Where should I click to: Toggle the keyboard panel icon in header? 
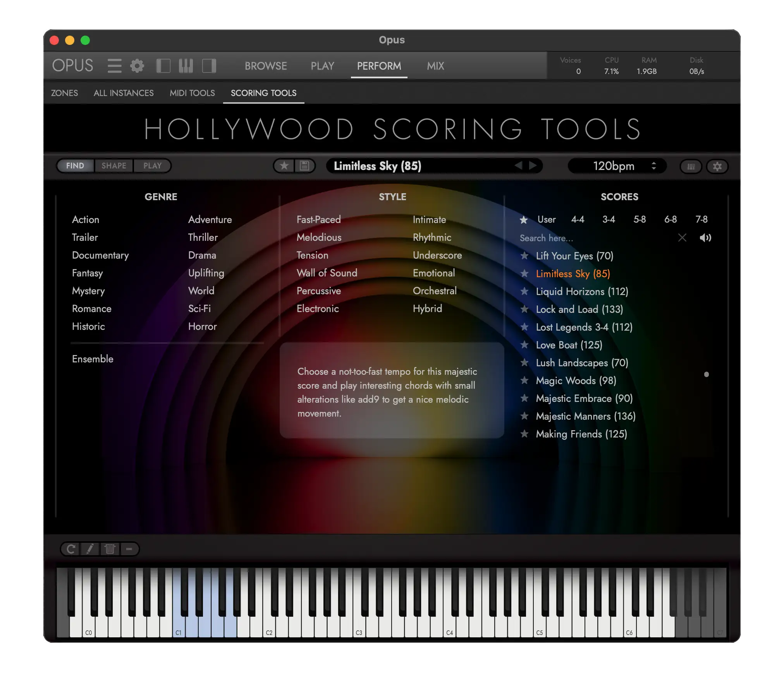pyautogui.click(x=186, y=66)
